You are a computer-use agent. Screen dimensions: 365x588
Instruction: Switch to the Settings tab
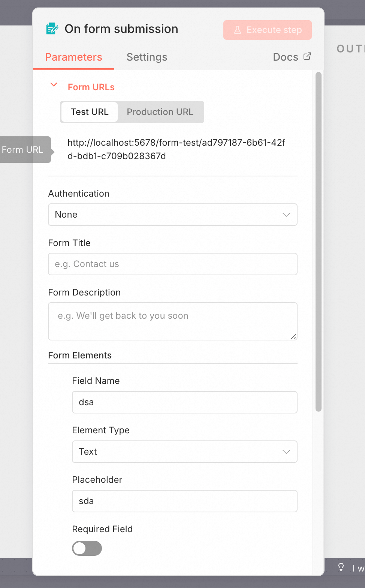click(x=147, y=57)
